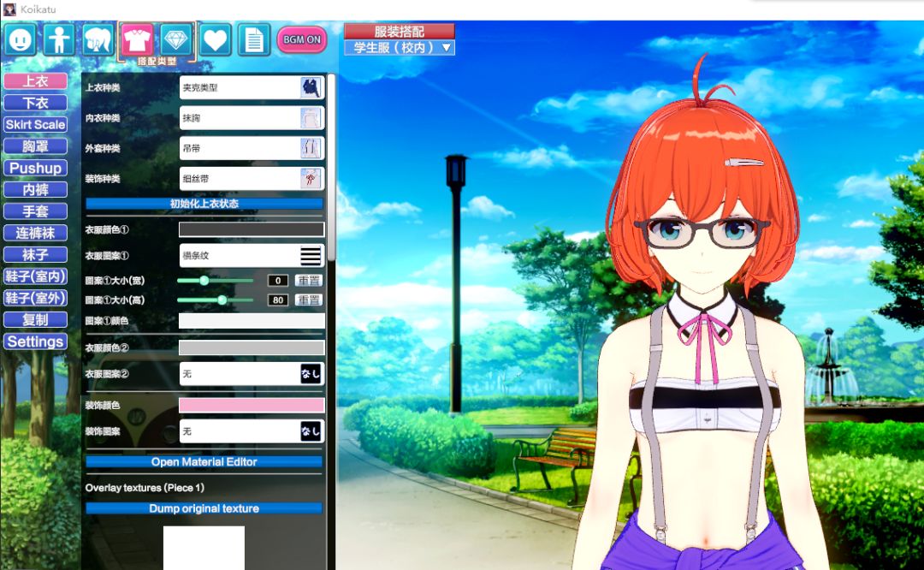Click jacket thumbnail in 上衣种类 field
This screenshot has width=924, height=570.
tap(311, 87)
